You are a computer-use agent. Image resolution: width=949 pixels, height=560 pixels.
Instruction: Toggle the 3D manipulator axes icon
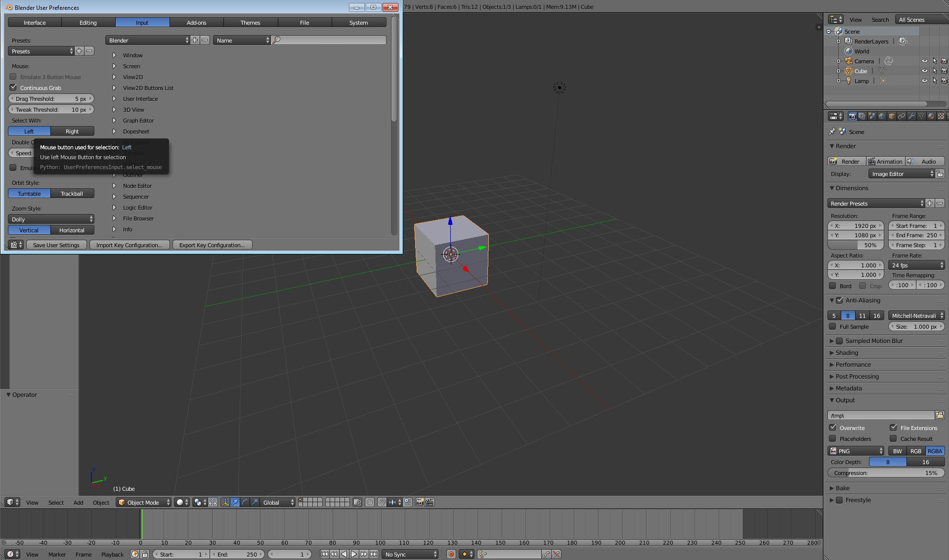225,502
